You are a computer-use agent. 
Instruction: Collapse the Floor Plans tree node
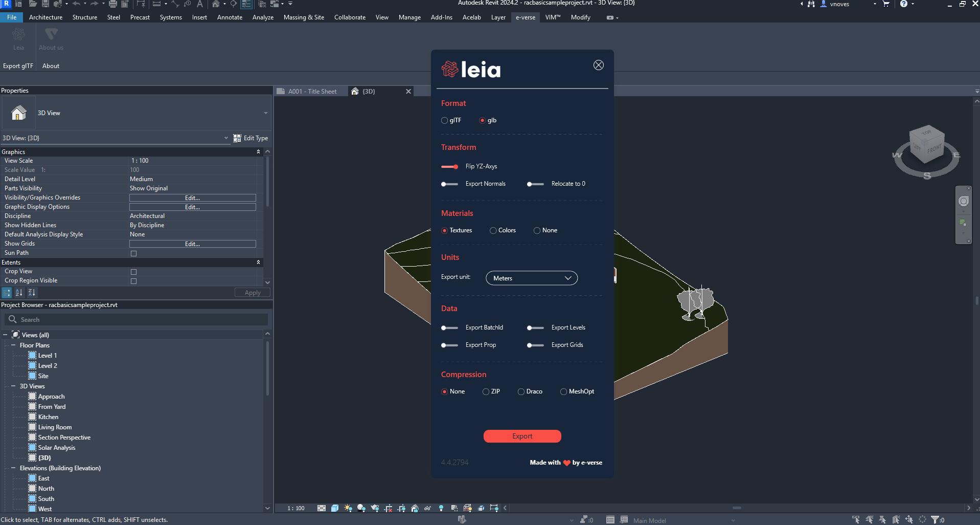13,345
